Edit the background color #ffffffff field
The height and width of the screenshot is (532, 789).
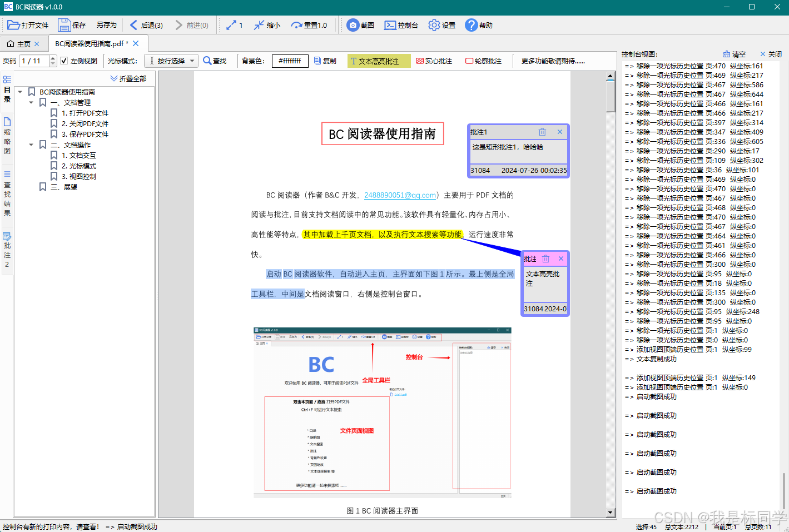(290, 61)
